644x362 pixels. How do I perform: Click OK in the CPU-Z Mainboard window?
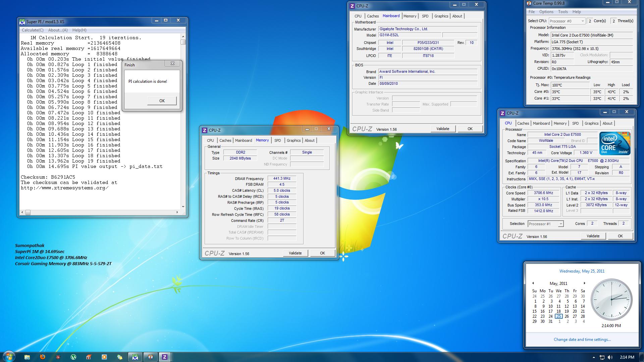[x=470, y=129]
